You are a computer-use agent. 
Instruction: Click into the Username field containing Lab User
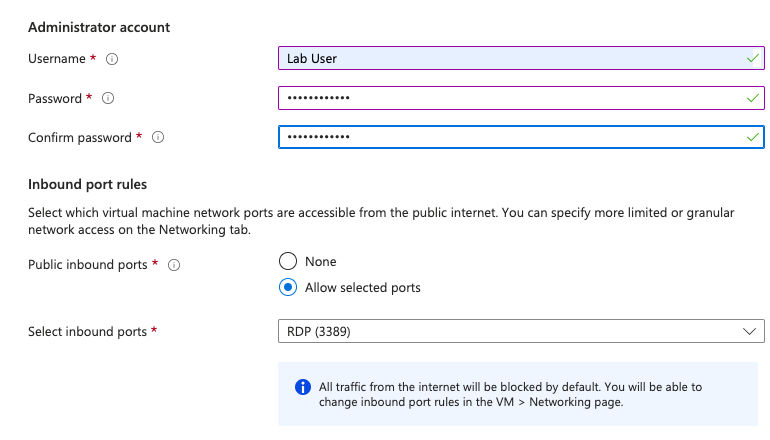pyautogui.click(x=500, y=59)
